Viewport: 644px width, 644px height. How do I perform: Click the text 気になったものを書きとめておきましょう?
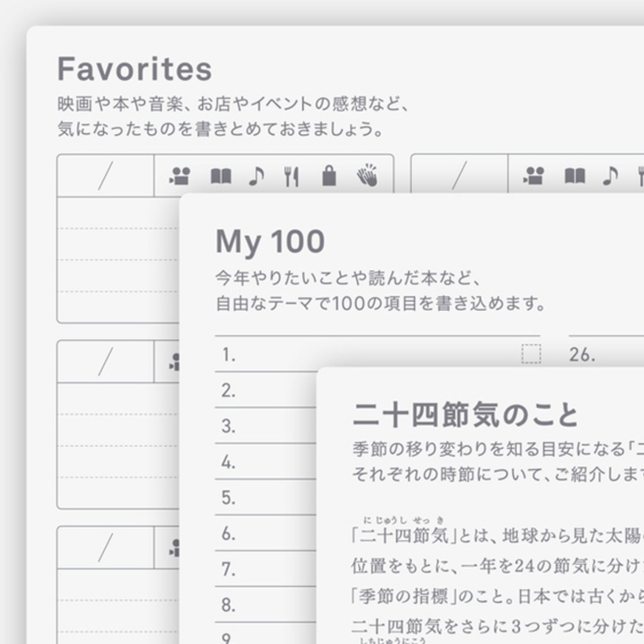coord(221,129)
